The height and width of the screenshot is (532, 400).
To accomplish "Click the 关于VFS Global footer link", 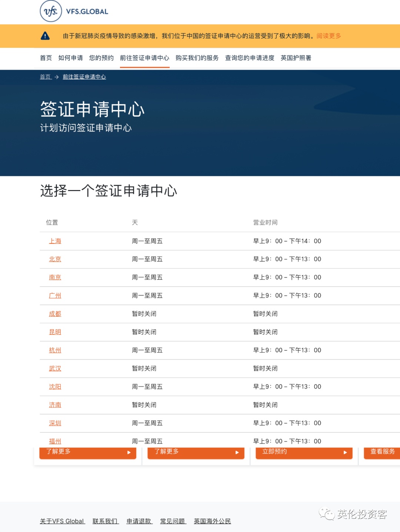I will (62, 521).
